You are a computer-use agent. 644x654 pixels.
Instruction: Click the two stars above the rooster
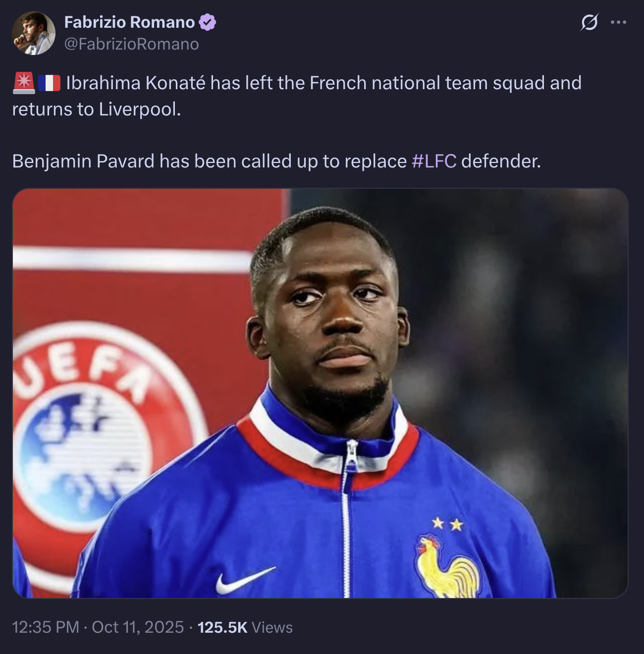tap(447, 523)
